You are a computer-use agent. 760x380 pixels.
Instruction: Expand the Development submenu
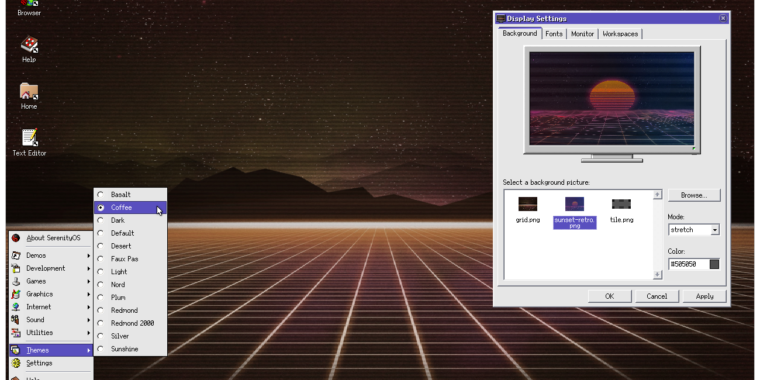(x=51, y=269)
